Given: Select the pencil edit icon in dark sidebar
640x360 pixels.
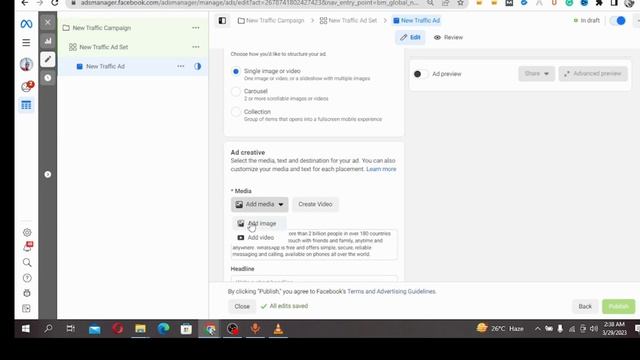Looking at the screenshot, I should click(48, 59).
